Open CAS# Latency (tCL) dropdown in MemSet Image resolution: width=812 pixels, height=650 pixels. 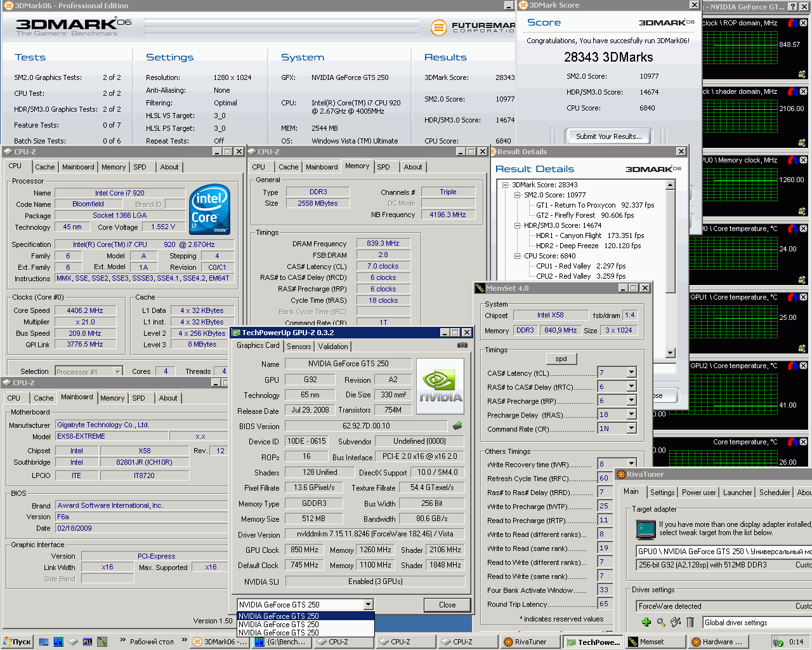631,373
